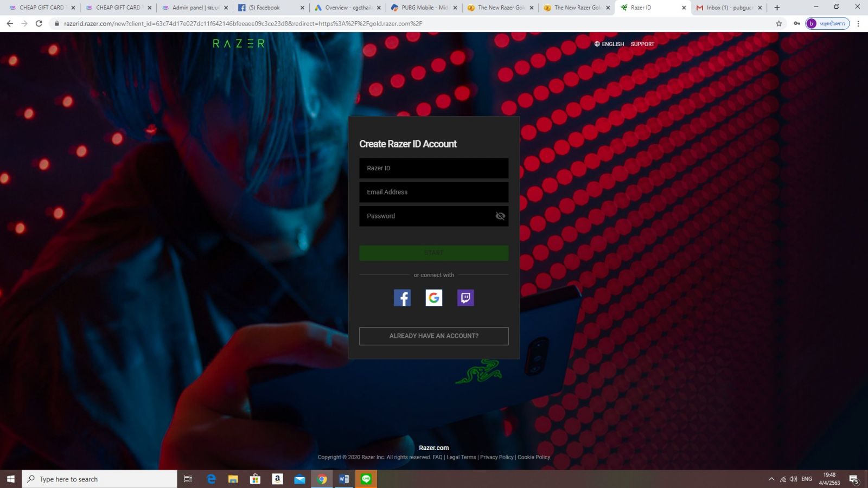This screenshot has height=488, width=868.
Task: Click ALREADY HAVE AN ACCOUNT? button
Action: click(x=434, y=336)
